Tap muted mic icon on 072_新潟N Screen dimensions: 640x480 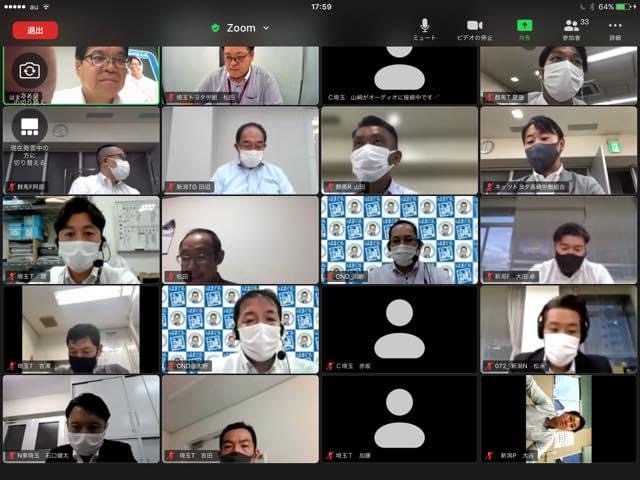pyautogui.click(x=489, y=366)
